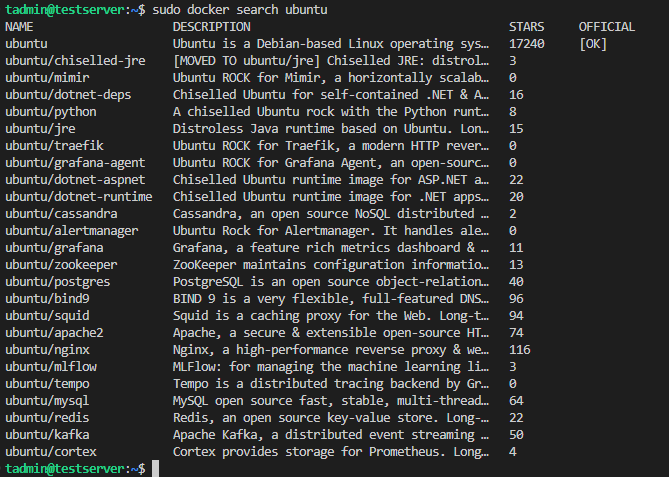Click the 96 stars value for bind9
This screenshot has height=477, width=669.
tap(516, 299)
